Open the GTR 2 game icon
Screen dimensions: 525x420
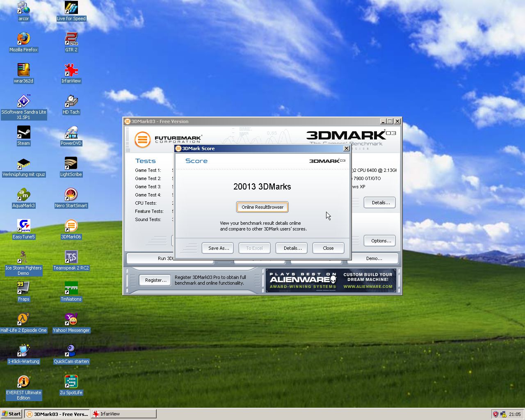coord(71,42)
